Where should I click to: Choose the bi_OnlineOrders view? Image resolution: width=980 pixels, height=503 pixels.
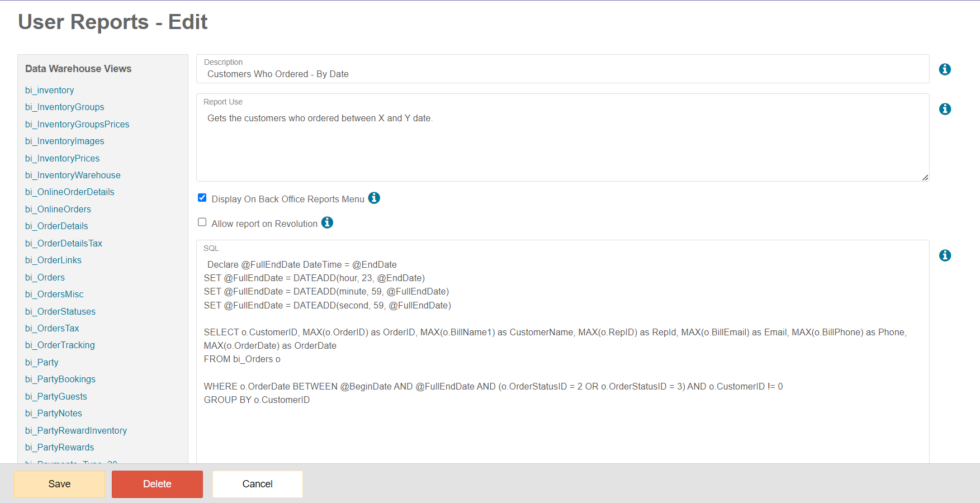[x=58, y=209]
